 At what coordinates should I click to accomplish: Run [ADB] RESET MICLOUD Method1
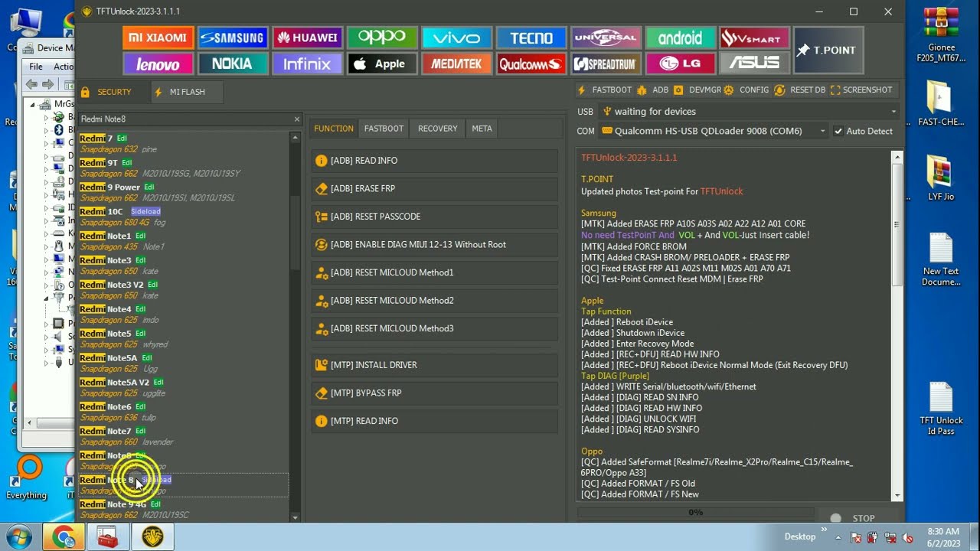435,272
